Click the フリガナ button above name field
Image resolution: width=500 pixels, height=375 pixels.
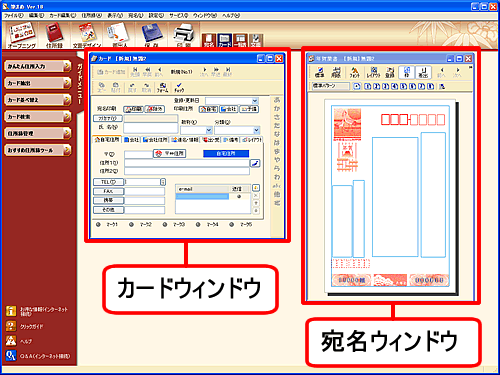108,118
